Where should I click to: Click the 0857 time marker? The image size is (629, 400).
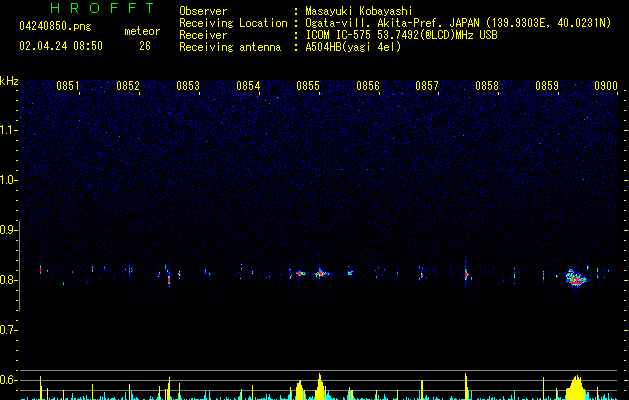click(x=427, y=86)
